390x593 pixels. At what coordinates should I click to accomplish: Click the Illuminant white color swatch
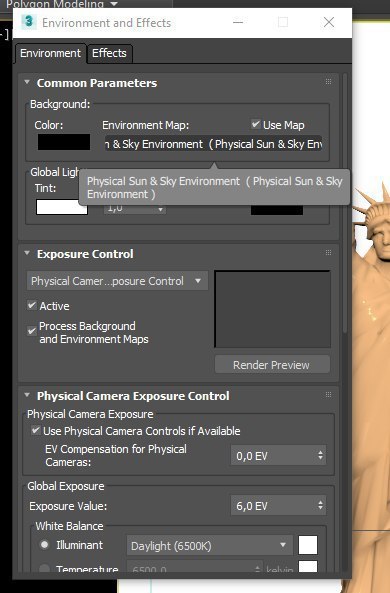pyautogui.click(x=308, y=545)
